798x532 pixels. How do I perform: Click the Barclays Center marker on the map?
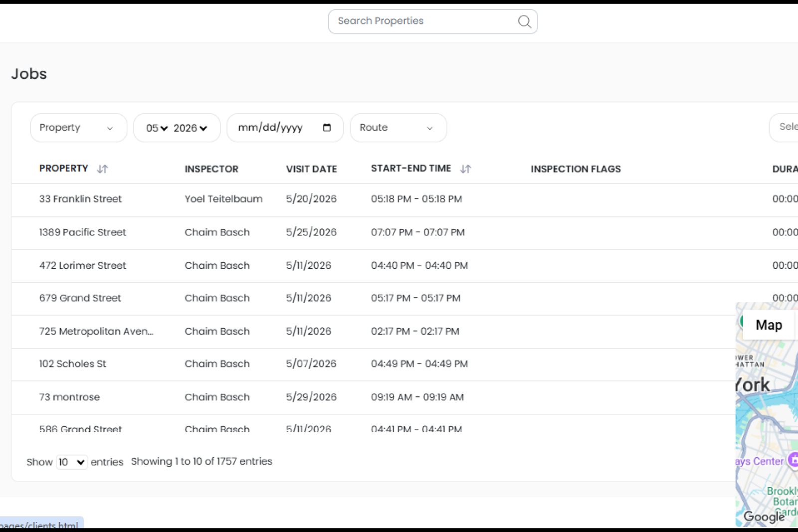point(793,461)
